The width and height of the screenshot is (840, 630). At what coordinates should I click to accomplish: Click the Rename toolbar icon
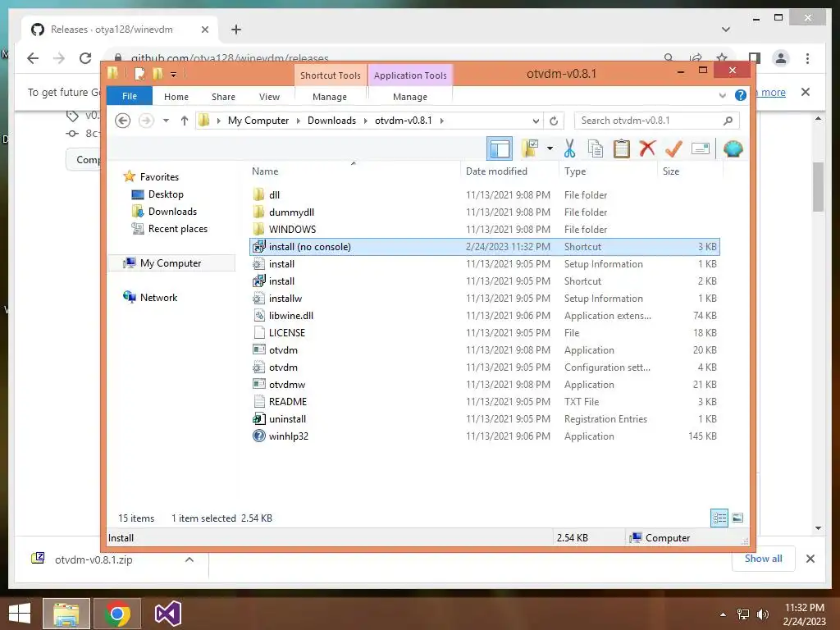(x=701, y=148)
